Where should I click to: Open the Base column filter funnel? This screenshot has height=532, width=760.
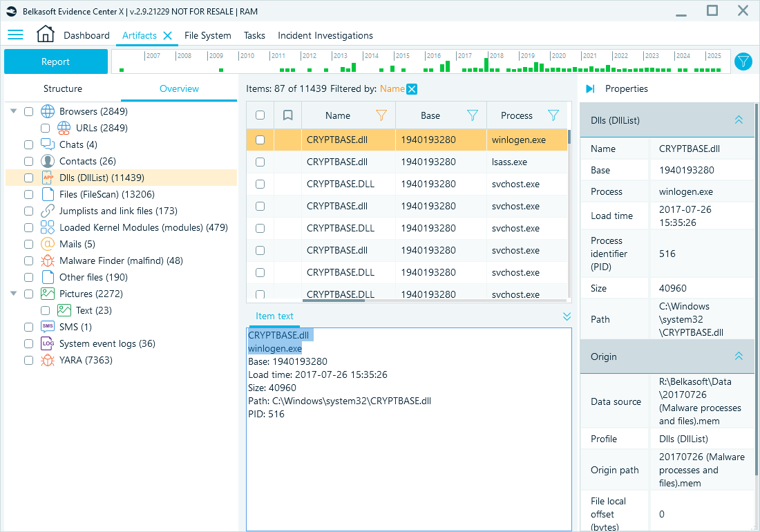coord(472,115)
